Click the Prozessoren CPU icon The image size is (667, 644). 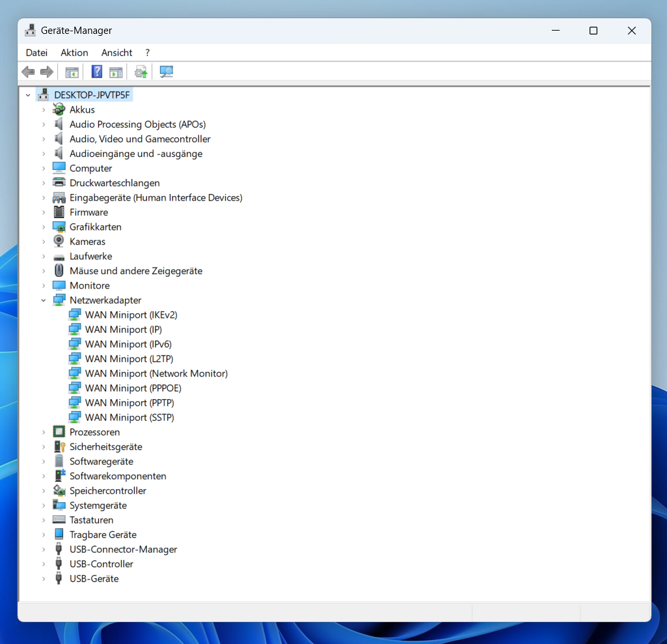(x=59, y=432)
